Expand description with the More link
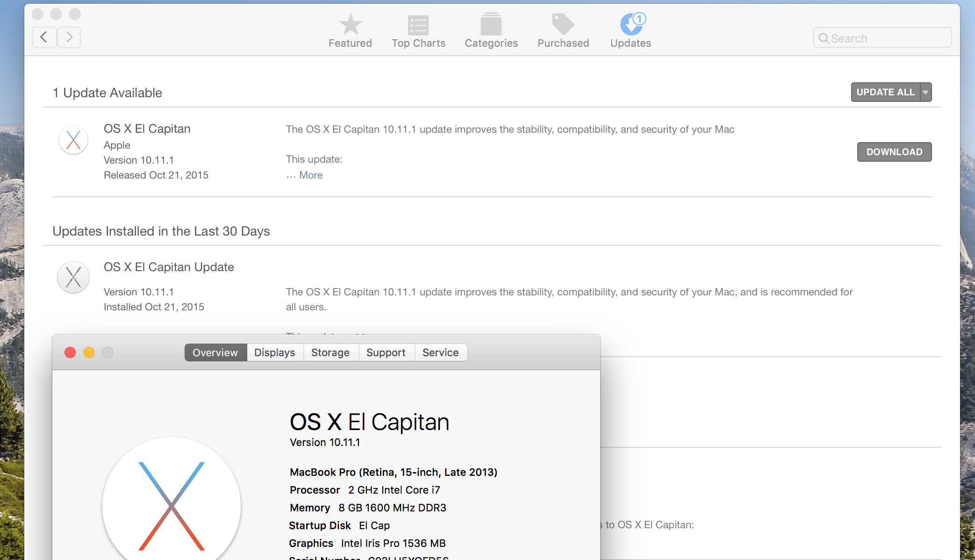The width and height of the screenshot is (975, 560). click(x=311, y=175)
